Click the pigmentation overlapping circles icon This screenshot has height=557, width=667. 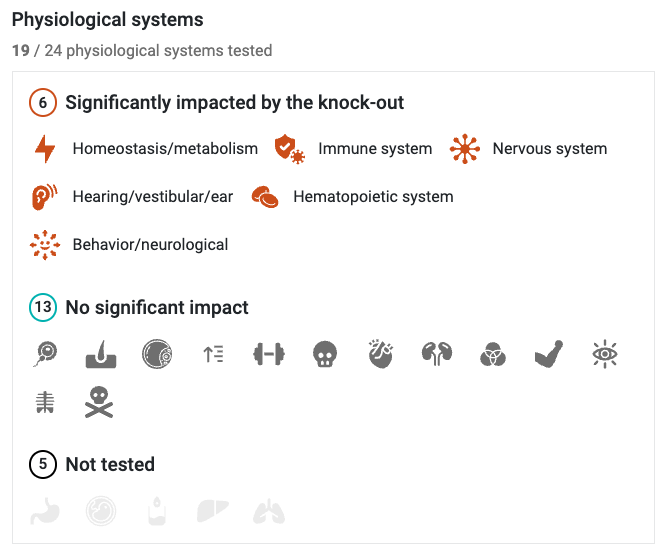(493, 354)
